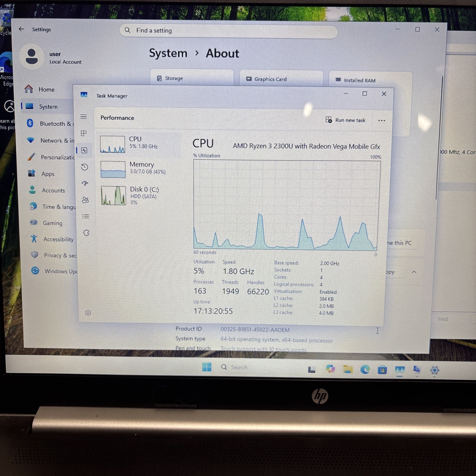Open System in Settings sidebar

click(x=48, y=107)
